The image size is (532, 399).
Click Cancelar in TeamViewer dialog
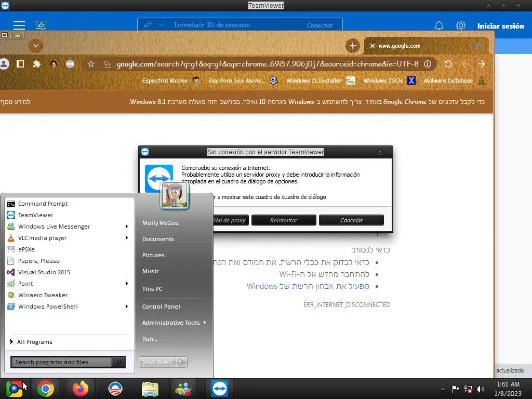(x=352, y=220)
